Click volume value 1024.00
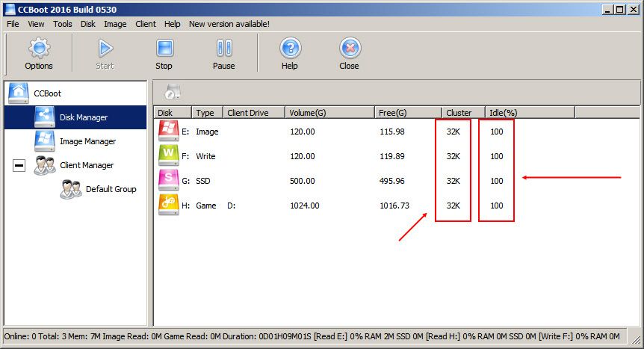This screenshot has height=349, width=644. tap(305, 206)
